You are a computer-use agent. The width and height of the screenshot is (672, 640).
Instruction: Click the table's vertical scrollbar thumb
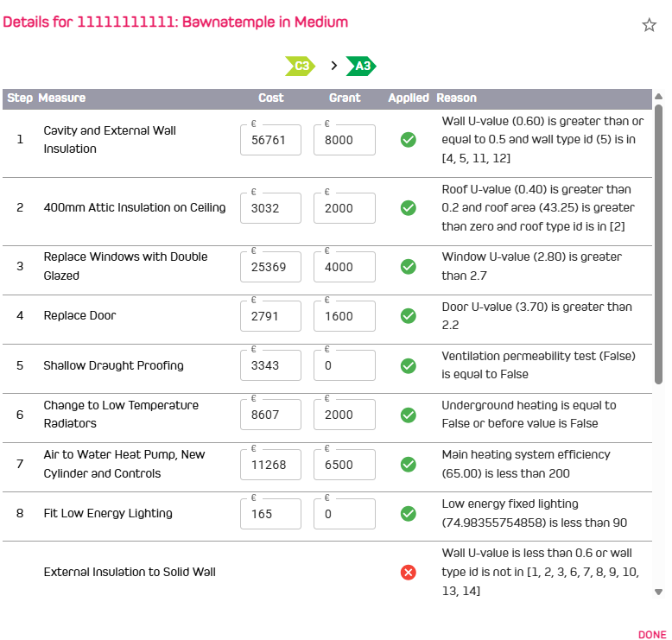point(659,244)
